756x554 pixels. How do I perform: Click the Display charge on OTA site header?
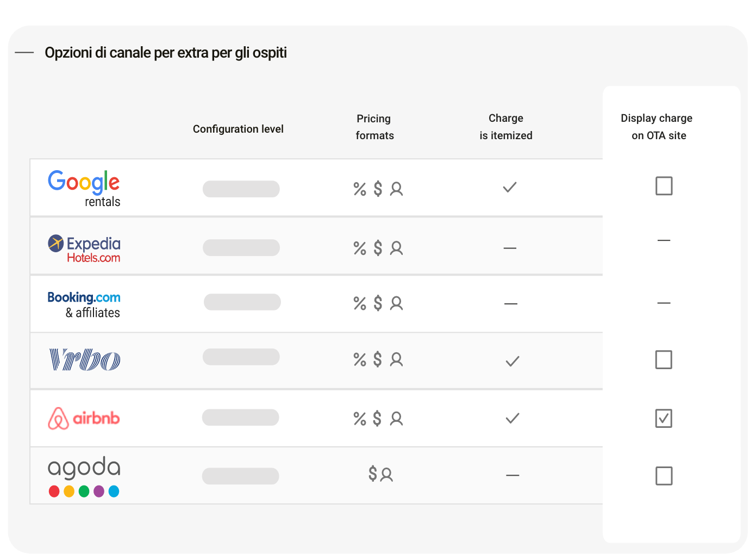pos(658,127)
